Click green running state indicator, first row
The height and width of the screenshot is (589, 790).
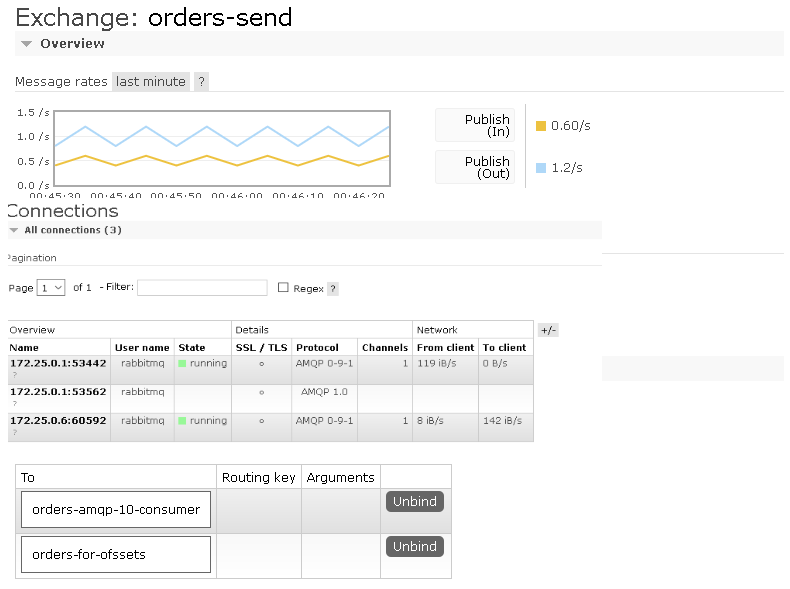182,364
